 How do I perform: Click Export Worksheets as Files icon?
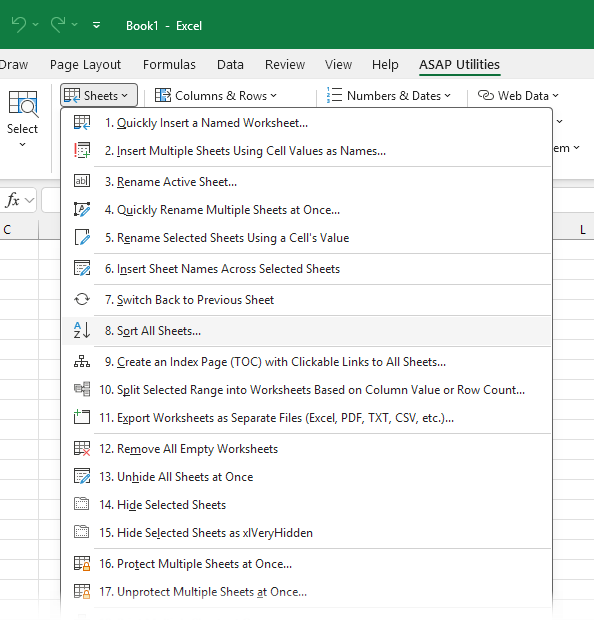coord(82,417)
